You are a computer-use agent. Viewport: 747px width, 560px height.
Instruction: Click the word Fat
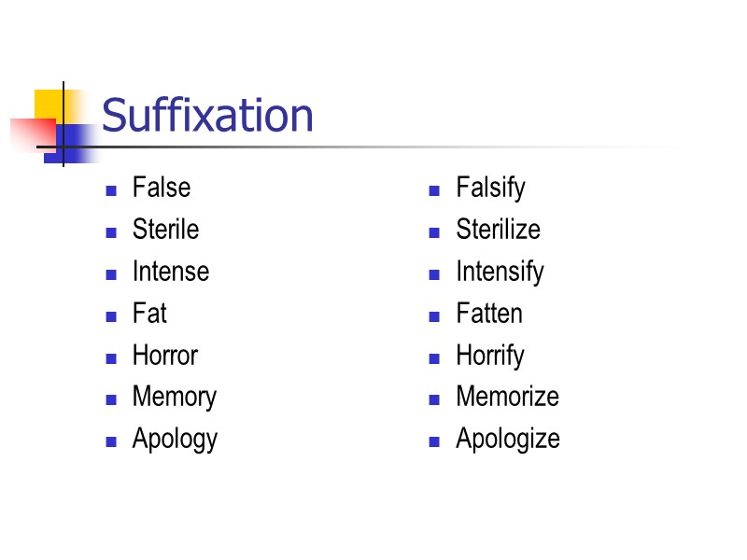pos(149,314)
